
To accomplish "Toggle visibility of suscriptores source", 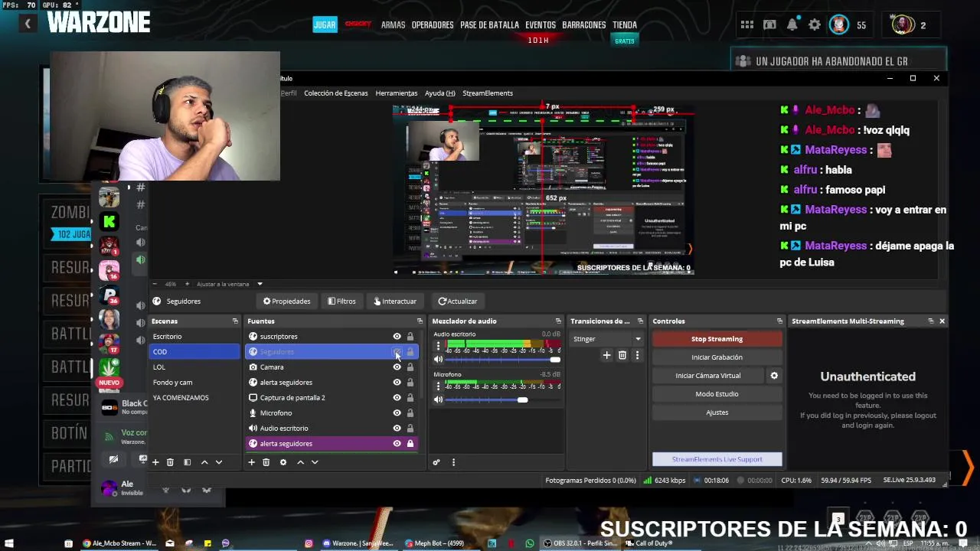I will [397, 337].
